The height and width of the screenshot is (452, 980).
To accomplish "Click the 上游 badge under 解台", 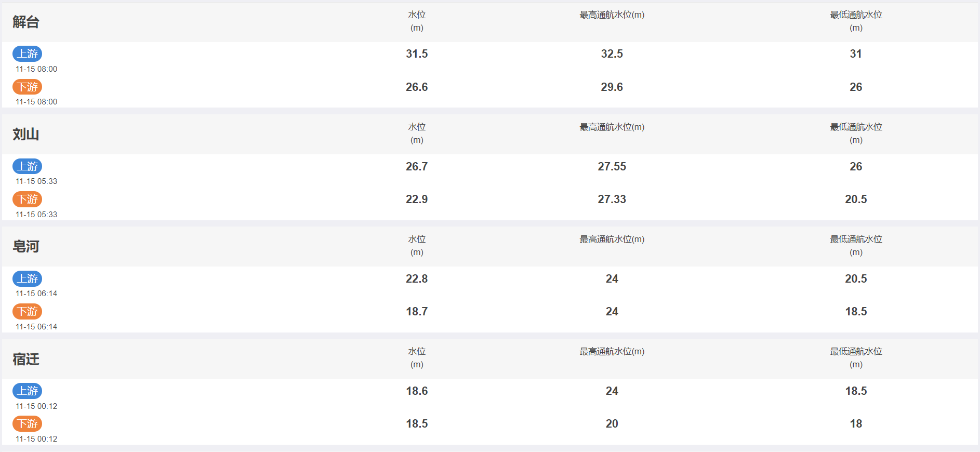I will coord(27,54).
